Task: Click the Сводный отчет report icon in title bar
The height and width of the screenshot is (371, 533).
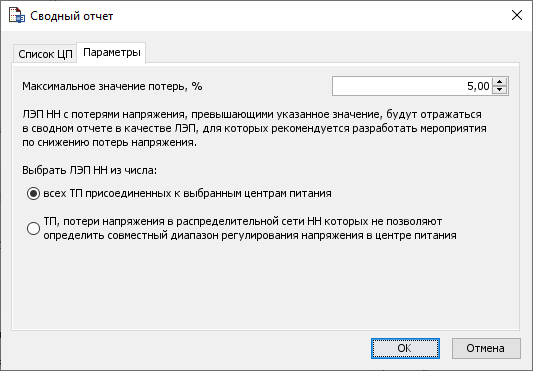Action: 17,16
